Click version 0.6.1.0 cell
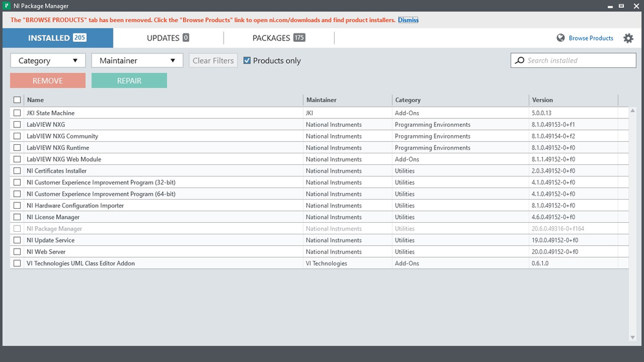The height and width of the screenshot is (362, 644). [540, 263]
